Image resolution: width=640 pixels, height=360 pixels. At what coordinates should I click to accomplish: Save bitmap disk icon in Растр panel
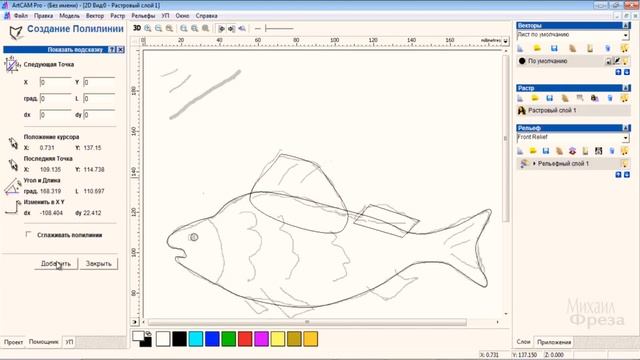click(x=549, y=98)
